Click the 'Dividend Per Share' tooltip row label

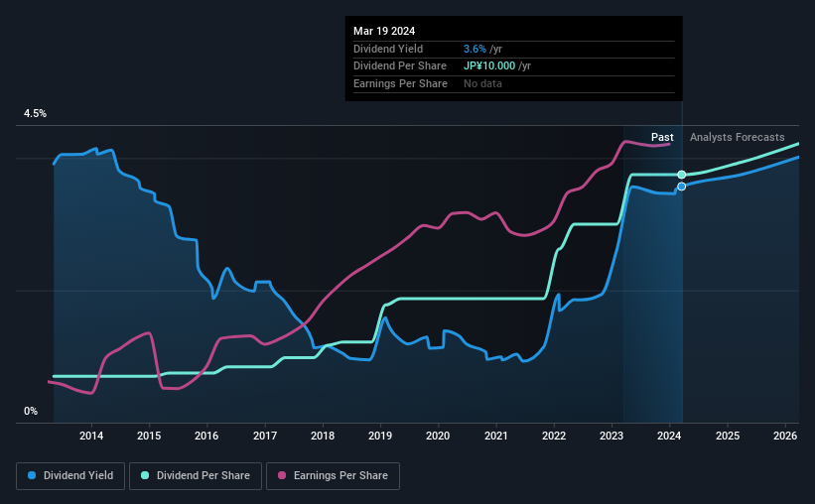click(x=400, y=66)
